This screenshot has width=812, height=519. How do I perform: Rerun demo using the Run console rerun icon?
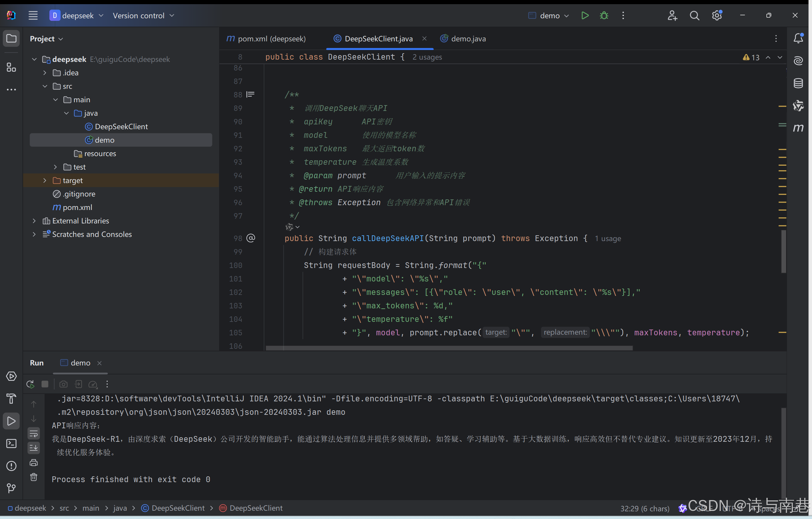30,384
